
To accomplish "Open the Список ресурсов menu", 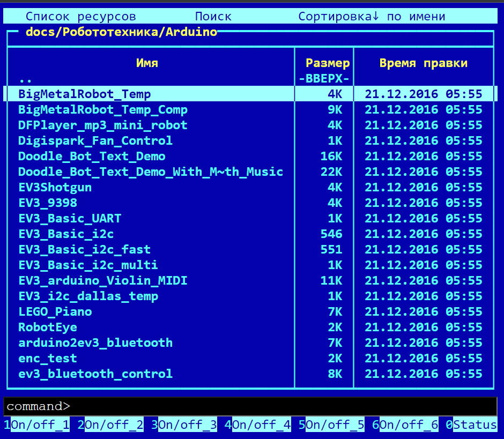I will click(x=80, y=17).
